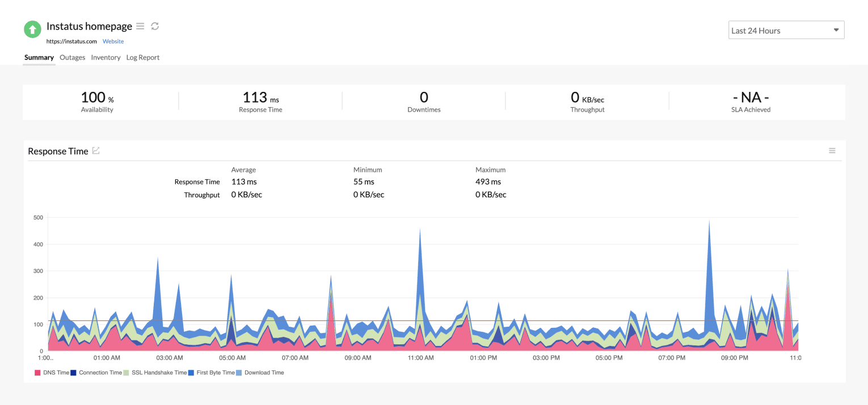The image size is (868, 405).
Task: Open the Response Time chart options menu
Action: tap(832, 150)
